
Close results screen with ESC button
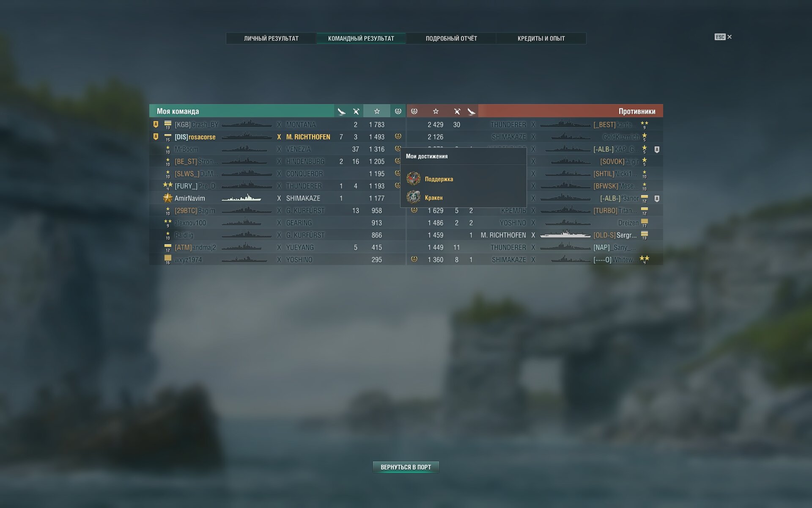coord(723,37)
